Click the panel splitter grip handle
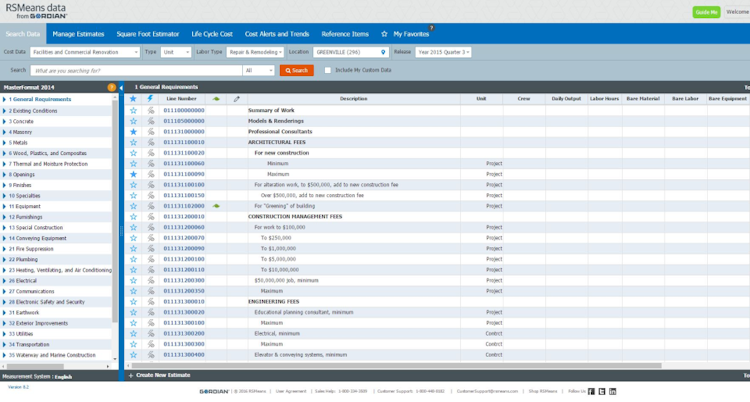The width and height of the screenshot is (750, 402). point(121,231)
